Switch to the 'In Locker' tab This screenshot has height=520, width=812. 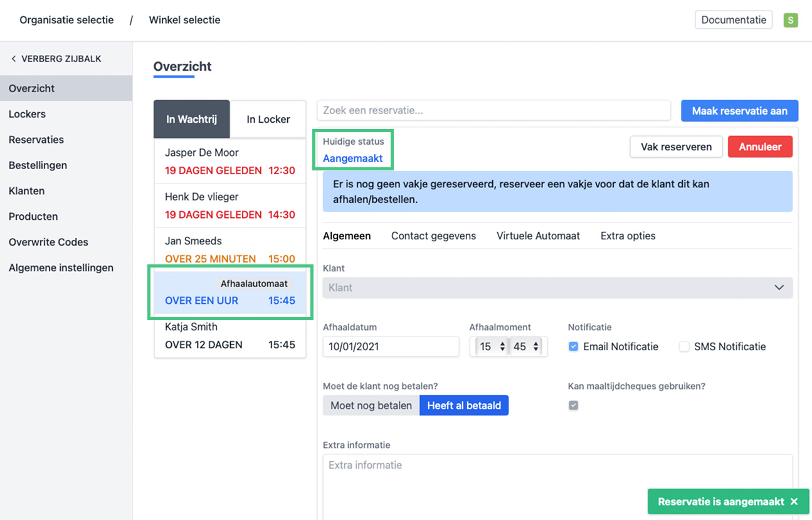click(268, 119)
